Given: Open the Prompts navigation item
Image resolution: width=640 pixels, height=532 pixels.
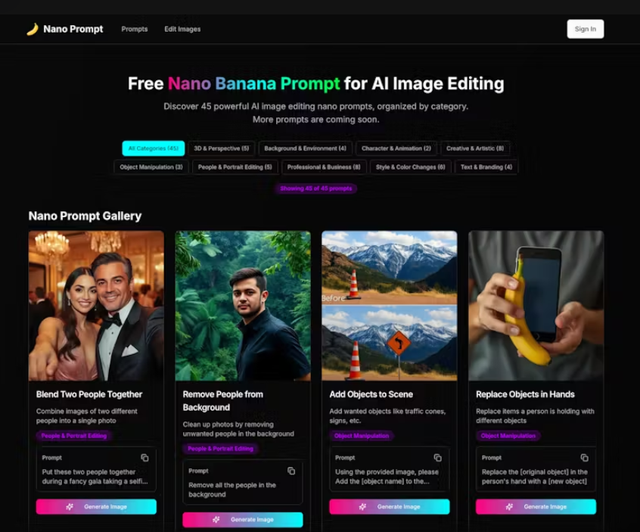Looking at the screenshot, I should click(x=134, y=29).
